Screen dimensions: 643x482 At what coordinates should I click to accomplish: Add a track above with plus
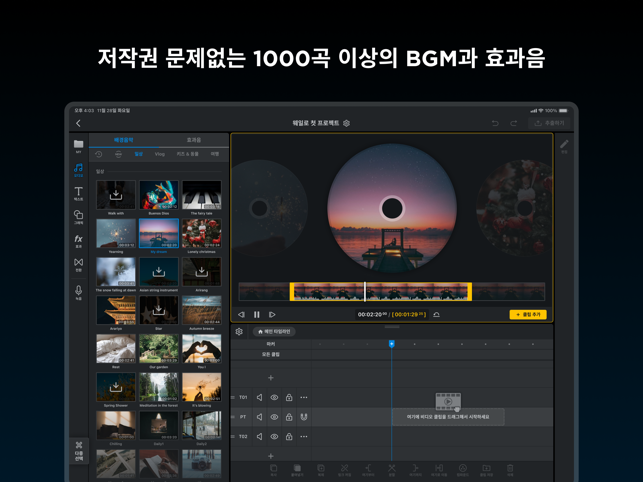tap(271, 378)
